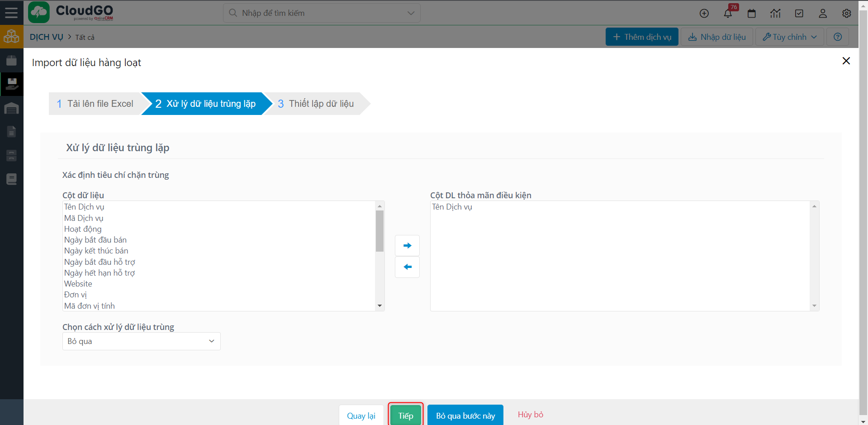Click the left arrow to remove column
Viewport: 868px width, 425px height.
pos(407,267)
